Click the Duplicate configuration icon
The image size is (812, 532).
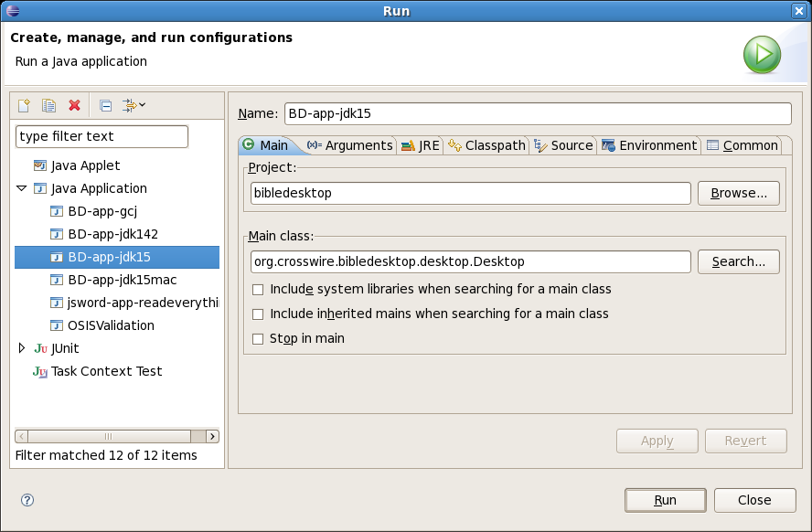(x=49, y=106)
